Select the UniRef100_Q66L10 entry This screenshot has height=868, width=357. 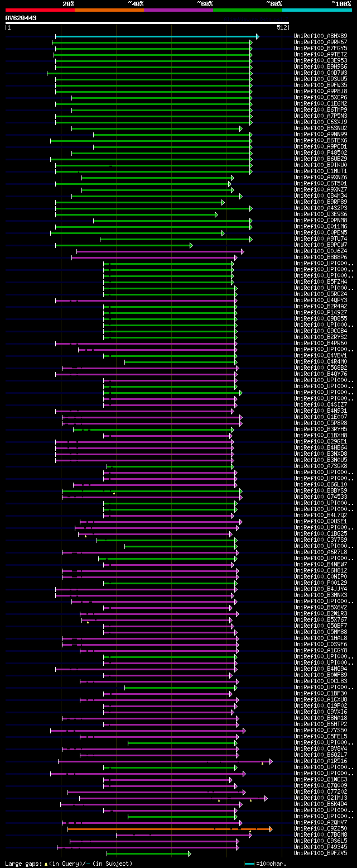pyautogui.click(x=320, y=485)
